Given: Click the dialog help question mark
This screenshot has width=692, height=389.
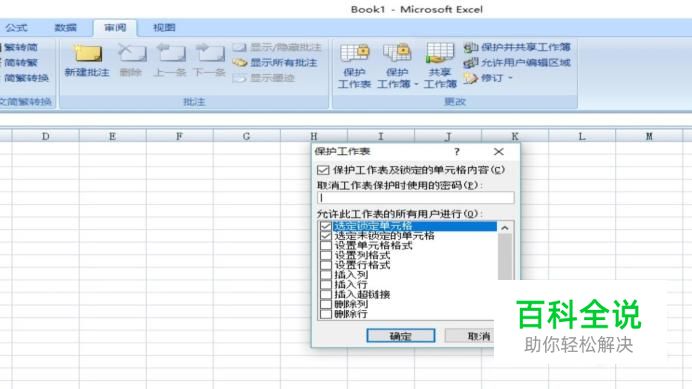Looking at the screenshot, I should [457, 152].
